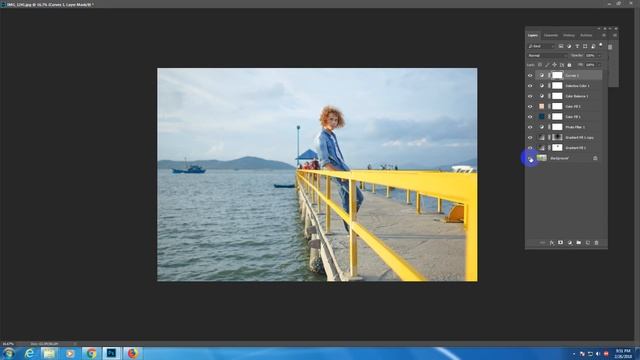The image size is (640, 360).
Task: Click the Opacity percentage field
Action: [590, 56]
